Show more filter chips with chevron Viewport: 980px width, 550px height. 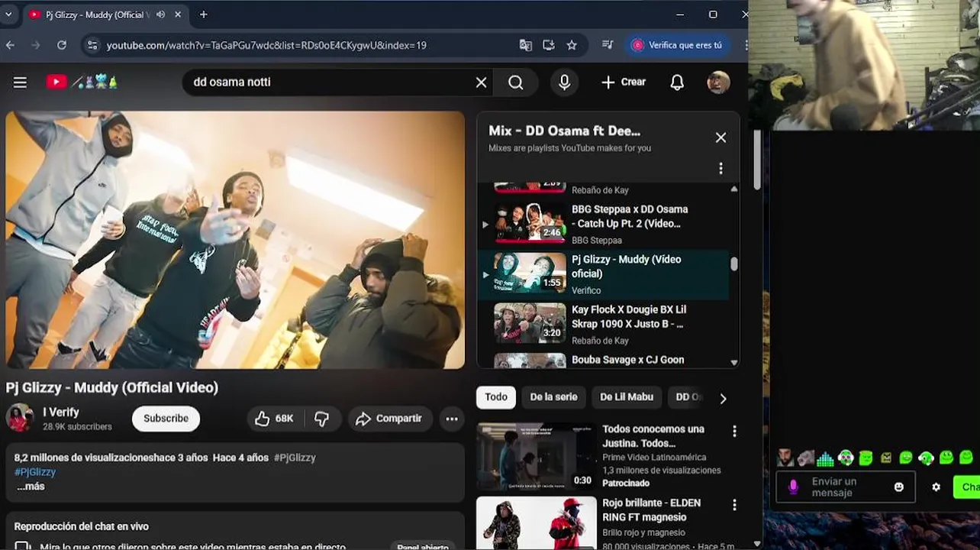[x=723, y=398]
